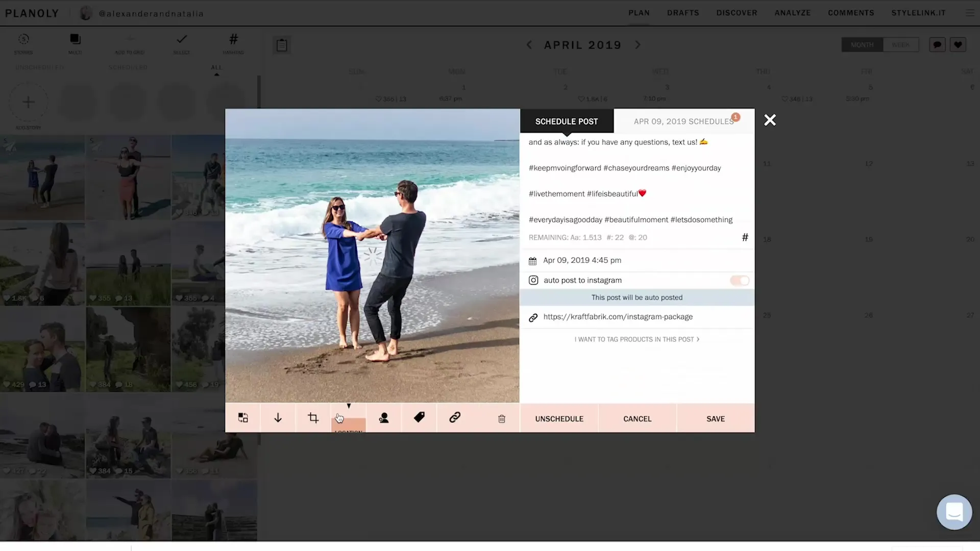Open the crop tool
Viewport: 980px width, 551px height.
coord(313,418)
